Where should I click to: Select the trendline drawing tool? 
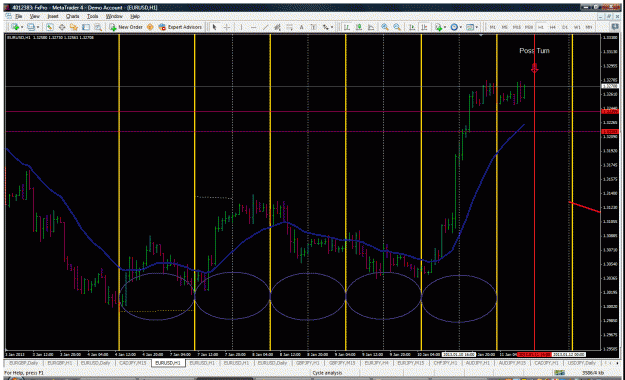(x=265, y=27)
